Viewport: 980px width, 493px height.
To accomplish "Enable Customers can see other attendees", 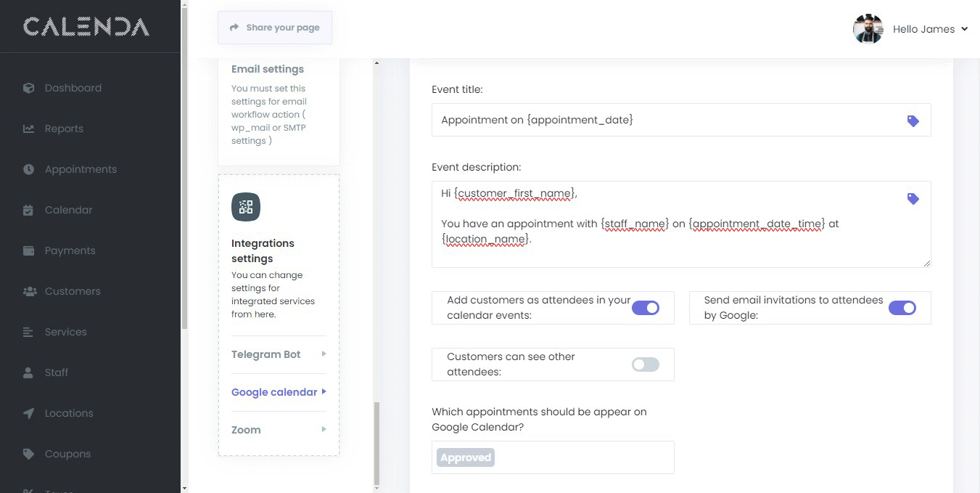I will [646, 364].
